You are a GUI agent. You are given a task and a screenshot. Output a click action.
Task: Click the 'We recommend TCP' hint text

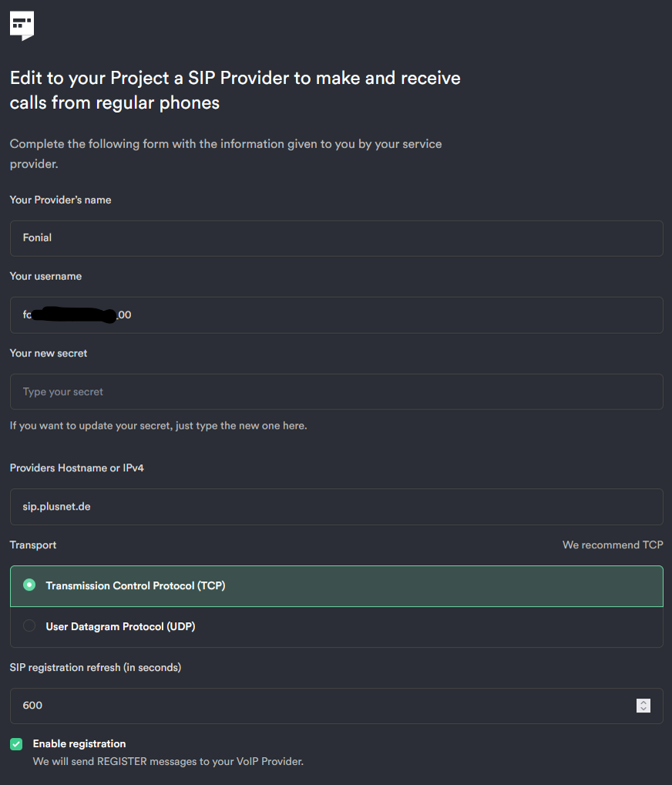pyautogui.click(x=613, y=544)
